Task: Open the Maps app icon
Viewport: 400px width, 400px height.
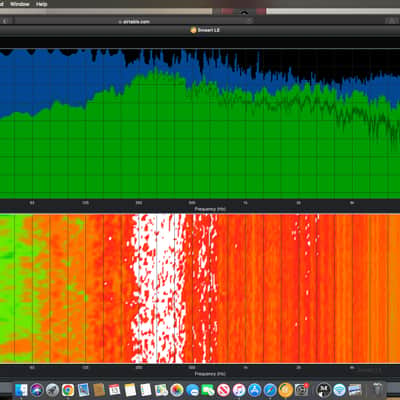Action: 161,389
